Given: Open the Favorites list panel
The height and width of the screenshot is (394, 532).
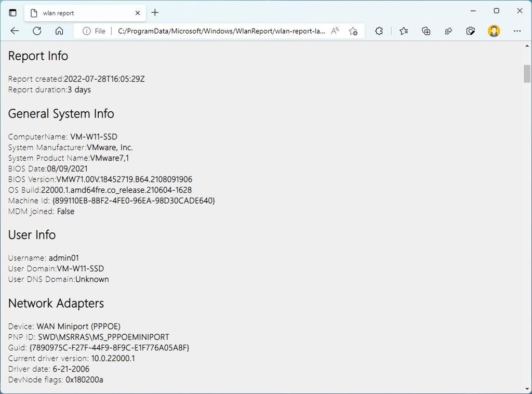Looking at the screenshot, I should 403,31.
